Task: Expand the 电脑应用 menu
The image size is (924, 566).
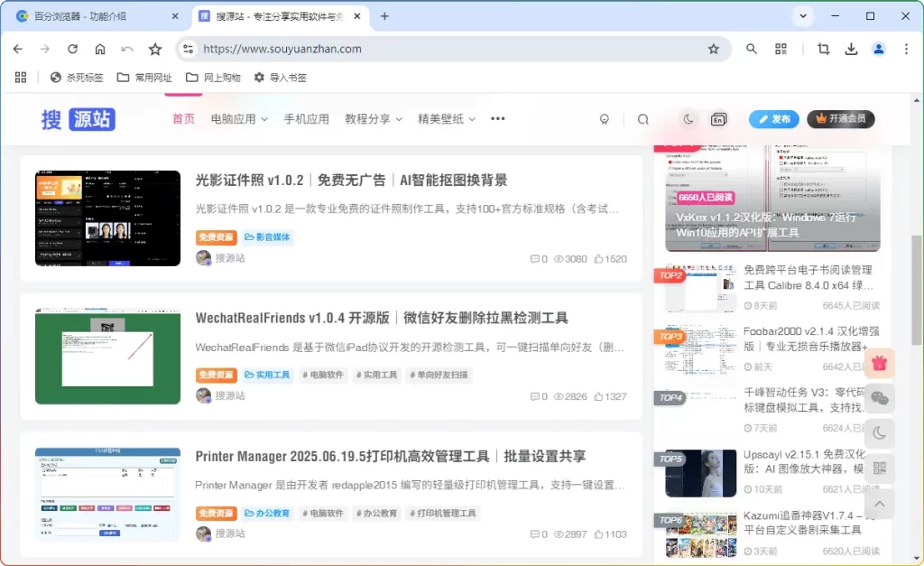Action: [239, 119]
